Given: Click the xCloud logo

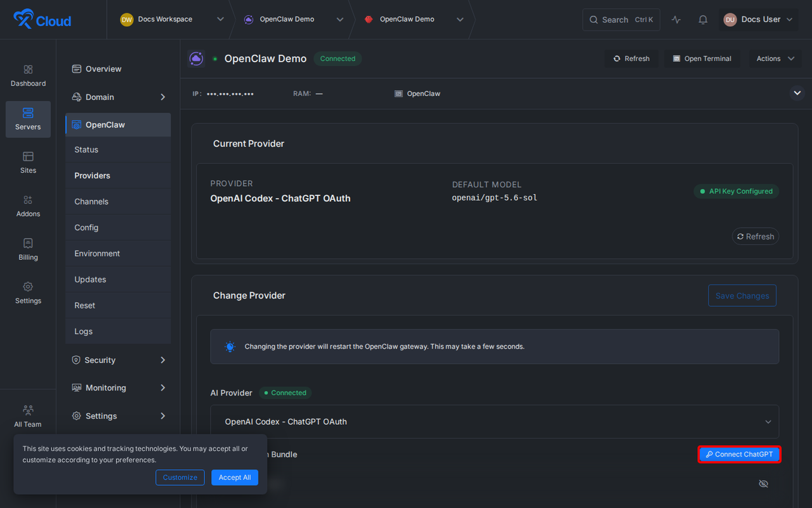Looking at the screenshot, I should [42, 20].
